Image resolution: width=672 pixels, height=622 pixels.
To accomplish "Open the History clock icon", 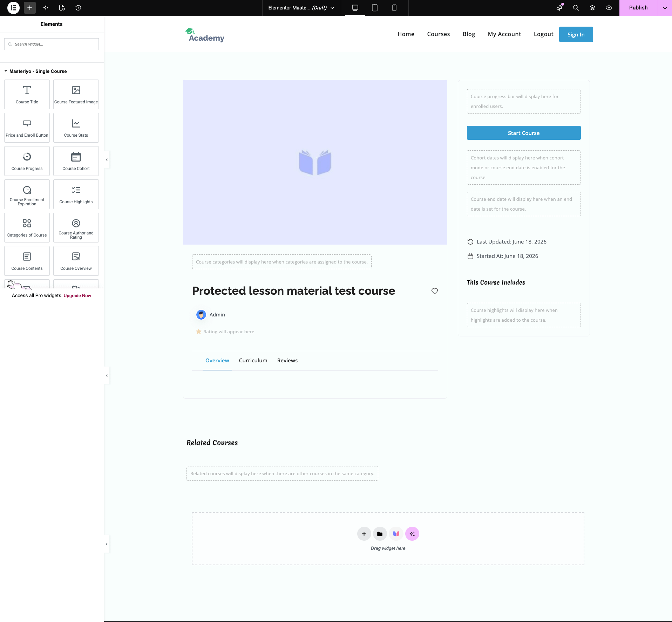I will tap(78, 8).
